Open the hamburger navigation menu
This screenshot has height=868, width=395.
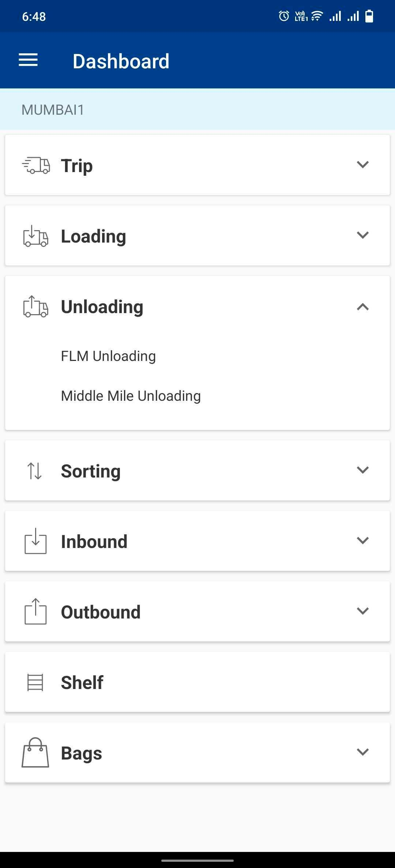tap(28, 60)
